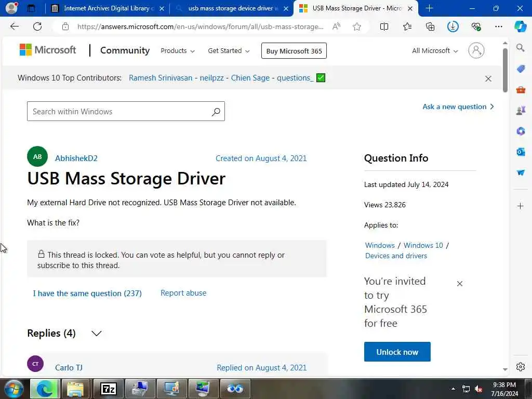Open Games chess icon in sidebar
Image resolution: width=532 pixels, height=399 pixels.
pos(521,110)
